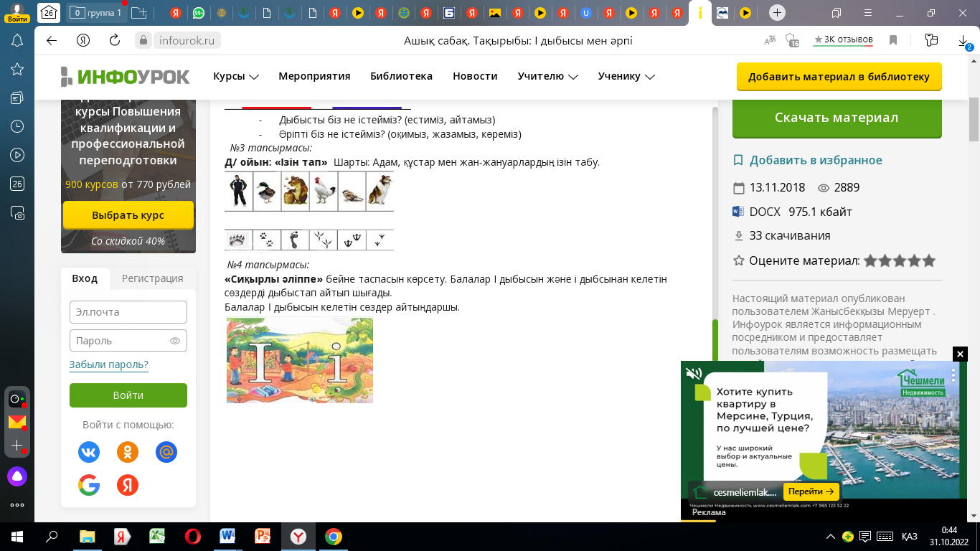The height and width of the screenshot is (551, 980).
Task: Open the 3К отзывов site reviews
Action: click(x=843, y=39)
